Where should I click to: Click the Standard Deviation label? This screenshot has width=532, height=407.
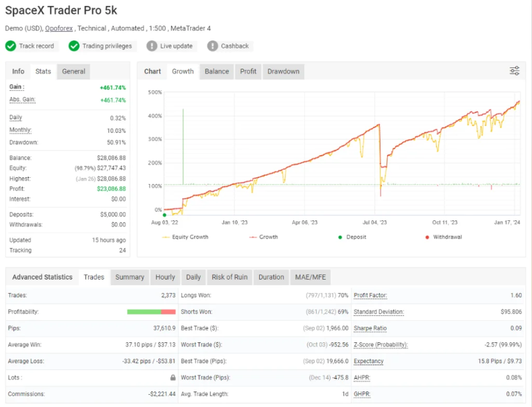[378, 311]
